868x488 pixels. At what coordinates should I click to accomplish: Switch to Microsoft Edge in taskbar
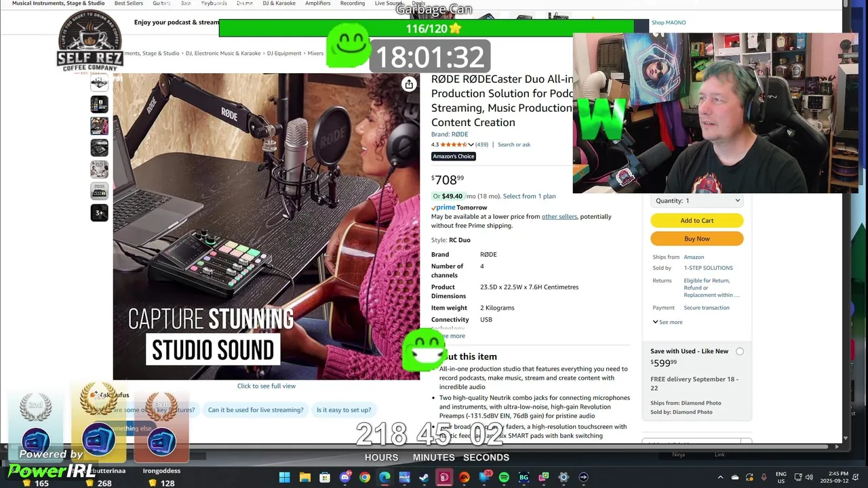click(384, 477)
